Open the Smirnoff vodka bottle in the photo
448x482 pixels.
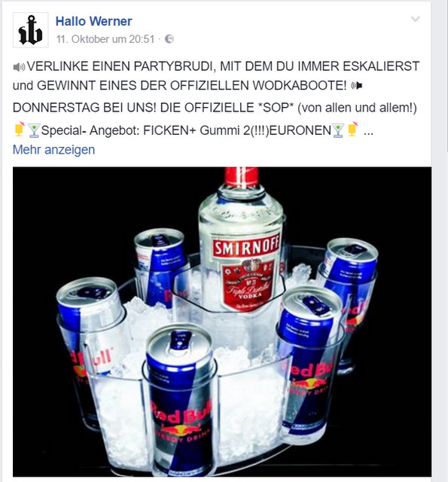241,239
